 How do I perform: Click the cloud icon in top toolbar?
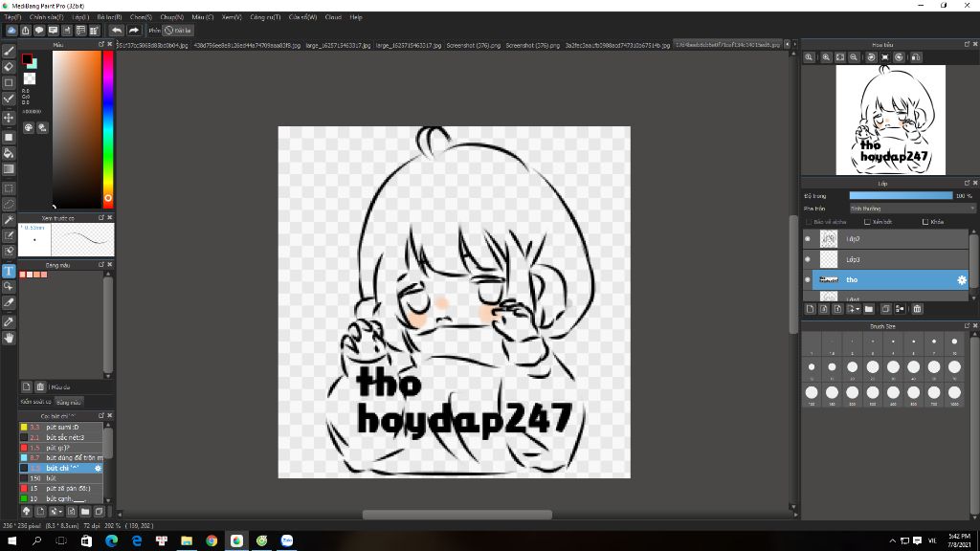pyautogui.click(x=11, y=30)
